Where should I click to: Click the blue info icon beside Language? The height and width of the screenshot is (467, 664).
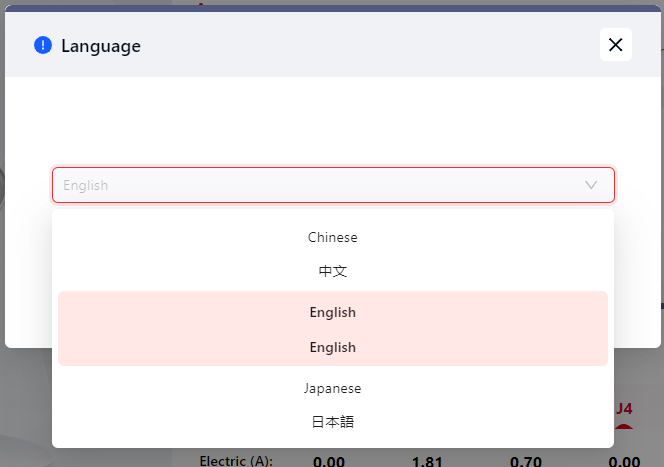pyautogui.click(x=42, y=45)
